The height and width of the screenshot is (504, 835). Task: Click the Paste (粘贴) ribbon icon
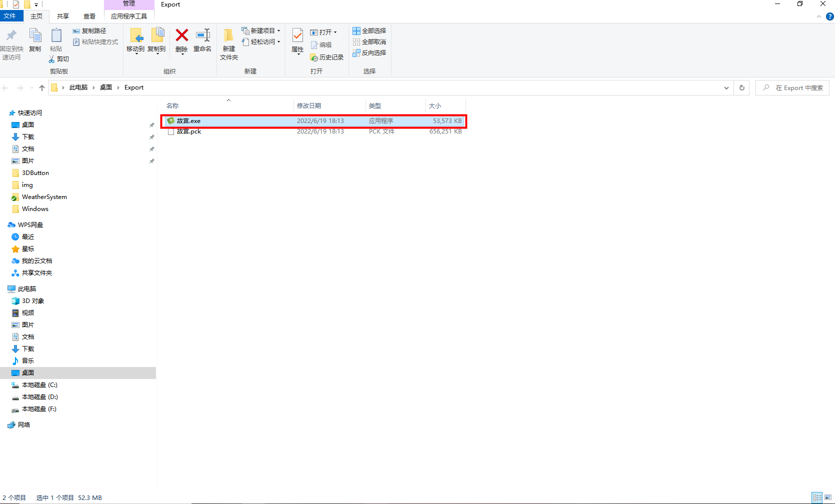tap(56, 35)
